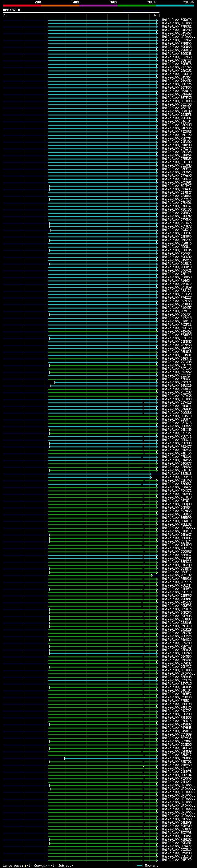Open hit UniRef100_C7GZQ3
The image size is (197, 868).
tap(177, 565)
